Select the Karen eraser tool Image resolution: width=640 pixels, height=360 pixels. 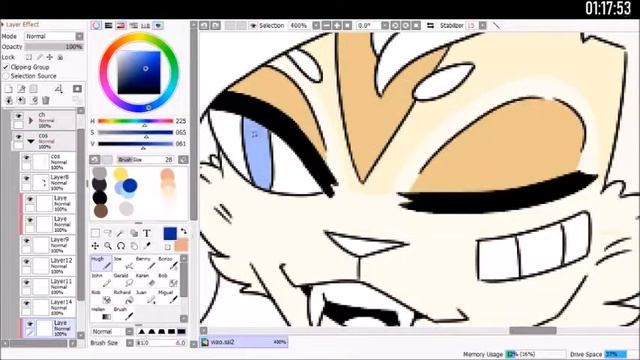pyautogui.click(x=145, y=280)
